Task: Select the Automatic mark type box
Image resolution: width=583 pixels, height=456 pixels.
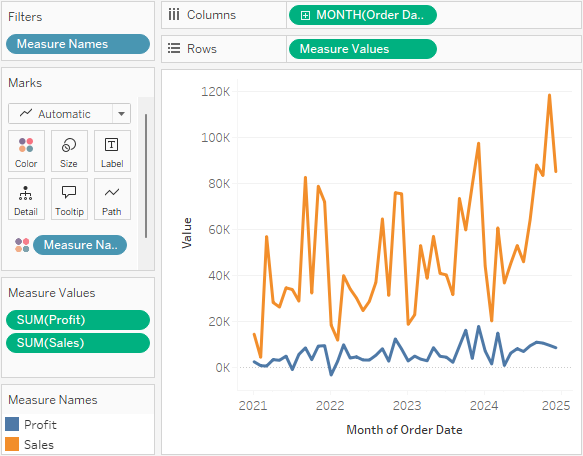Action: click(x=70, y=114)
